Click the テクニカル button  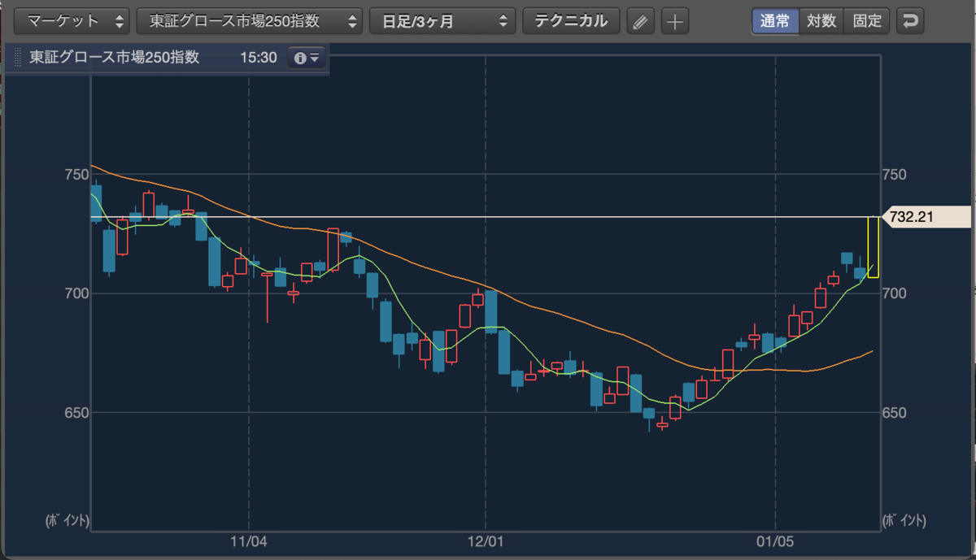(571, 21)
